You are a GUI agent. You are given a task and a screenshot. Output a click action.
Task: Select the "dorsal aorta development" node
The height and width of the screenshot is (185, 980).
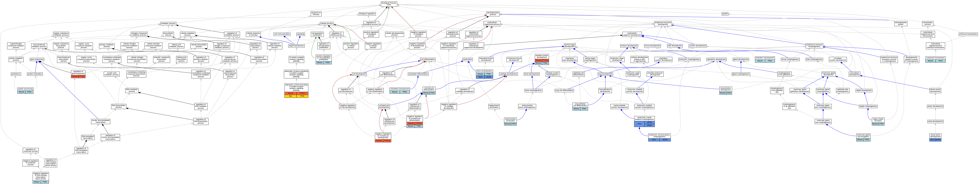(x=935, y=137)
